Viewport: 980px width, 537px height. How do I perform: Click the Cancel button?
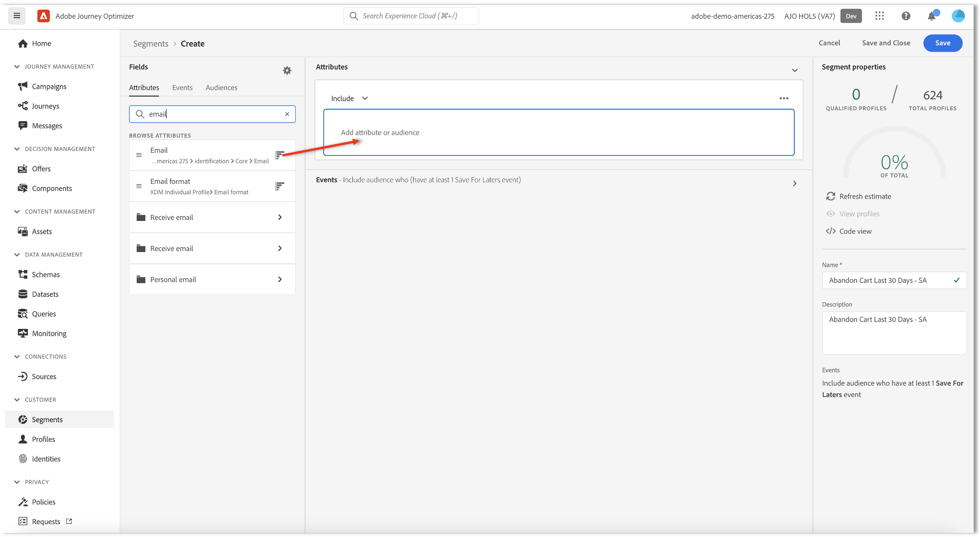829,43
